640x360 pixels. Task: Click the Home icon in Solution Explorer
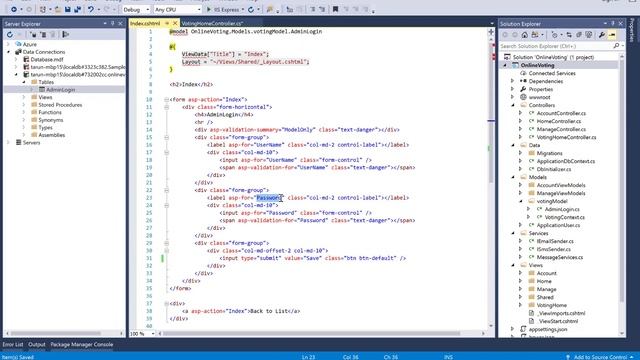pos(525,35)
